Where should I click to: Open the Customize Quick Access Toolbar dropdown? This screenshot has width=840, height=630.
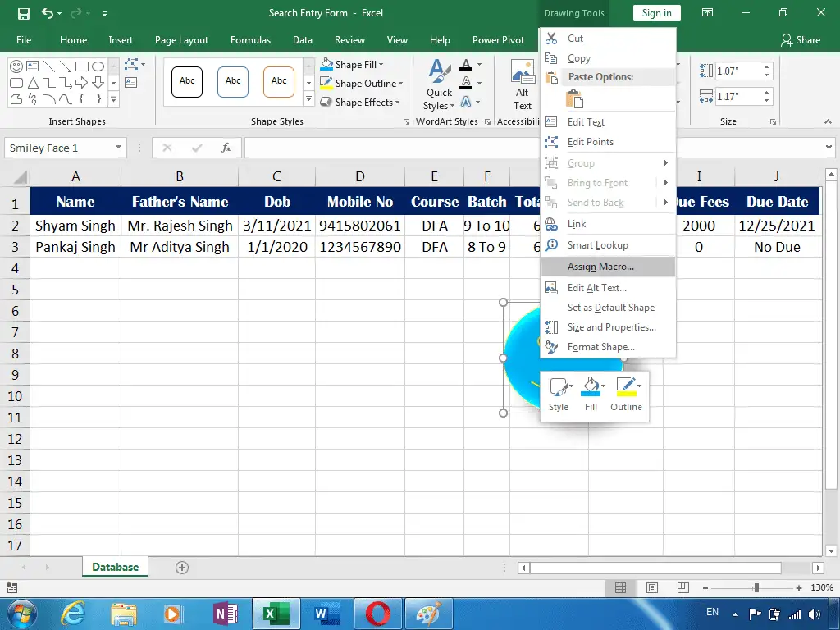click(104, 13)
